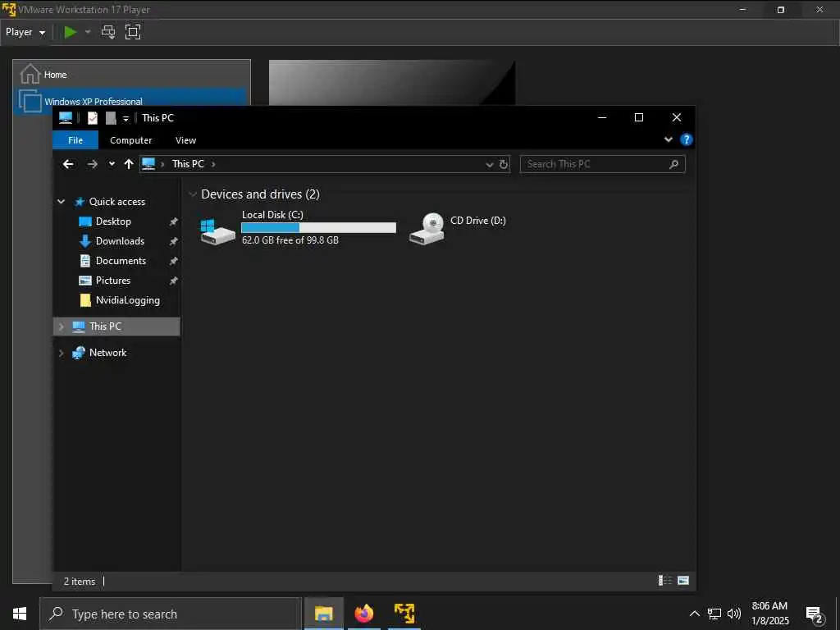The width and height of the screenshot is (840, 630).
Task: Open the notification center icon
Action: click(x=815, y=614)
